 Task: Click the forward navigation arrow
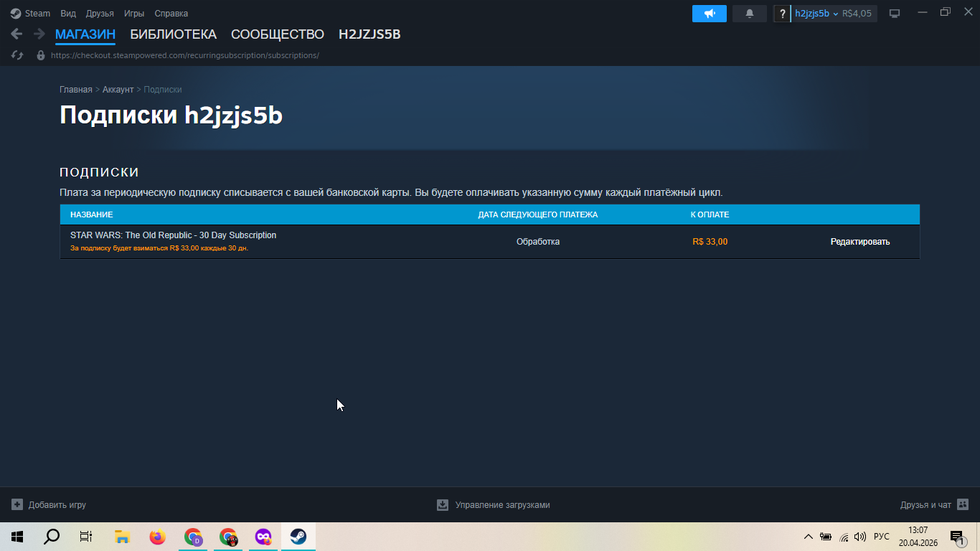pos(39,34)
